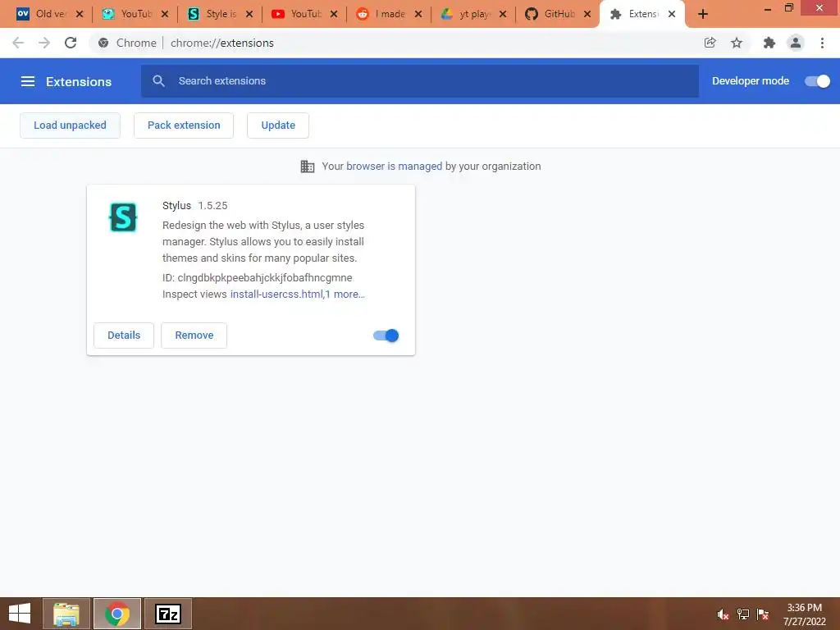The image size is (840, 630).
Task: Click the Stylus extension logo
Action: 123,217
